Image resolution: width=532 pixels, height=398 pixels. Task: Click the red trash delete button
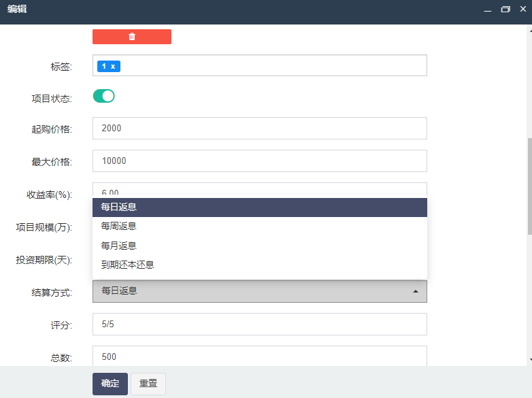pyautogui.click(x=131, y=37)
